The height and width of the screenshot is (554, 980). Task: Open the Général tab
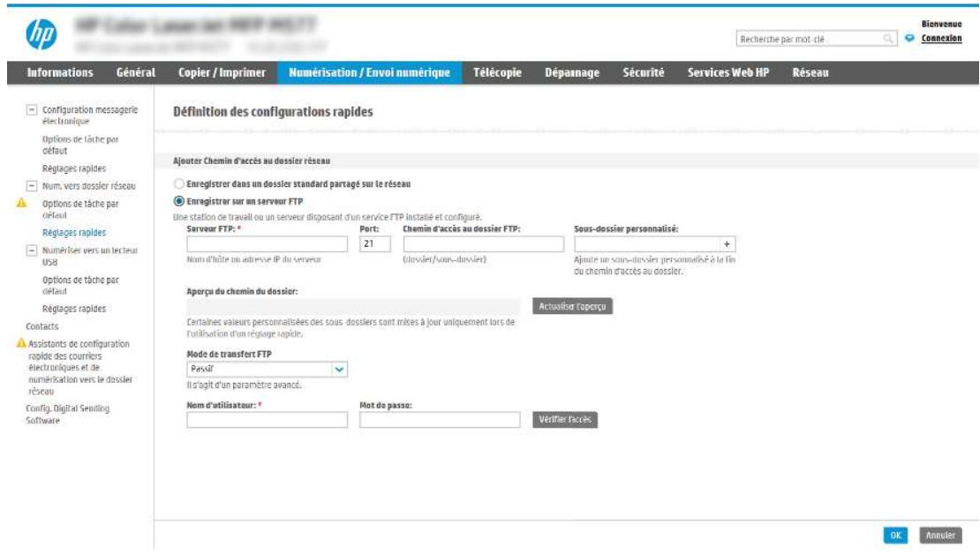136,72
